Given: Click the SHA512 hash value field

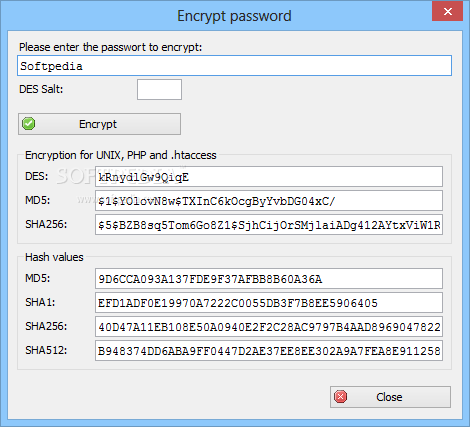Looking at the screenshot, I should coord(269,351).
